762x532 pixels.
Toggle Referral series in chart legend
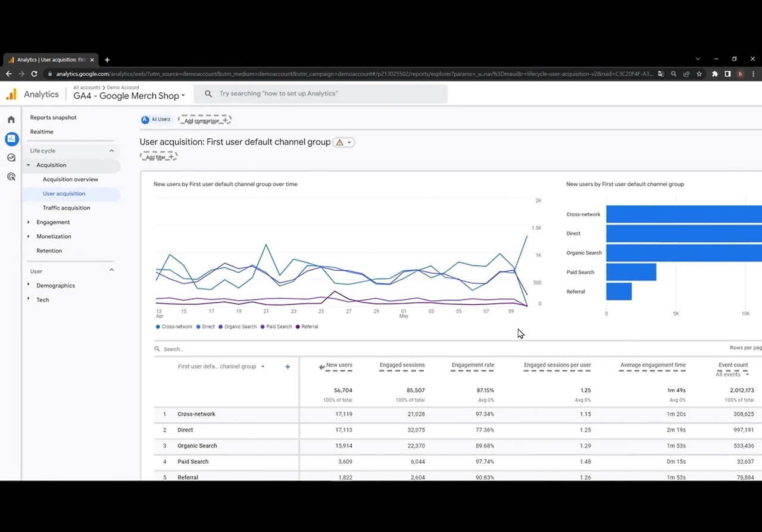[x=307, y=327]
